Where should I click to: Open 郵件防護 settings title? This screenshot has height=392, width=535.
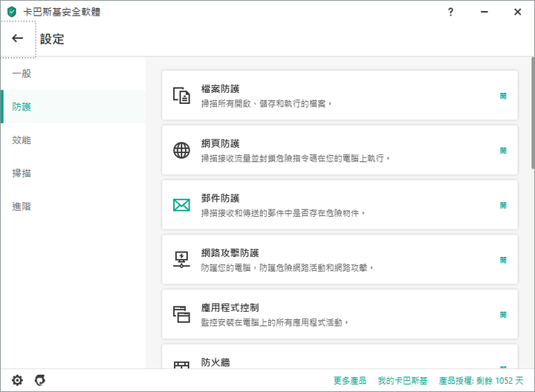point(221,198)
